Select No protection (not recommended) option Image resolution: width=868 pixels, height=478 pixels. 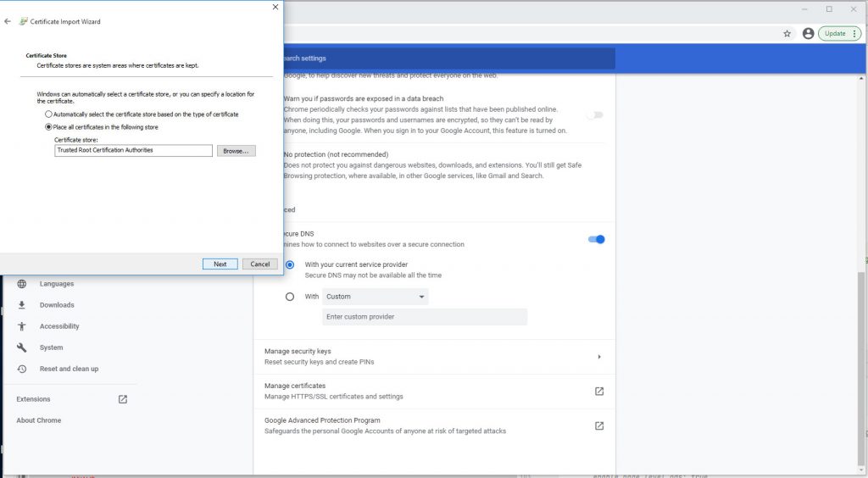tap(336, 154)
